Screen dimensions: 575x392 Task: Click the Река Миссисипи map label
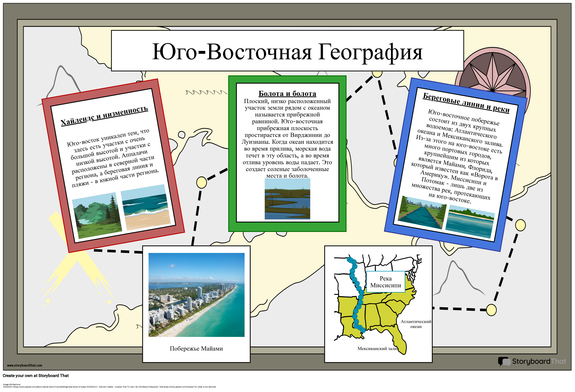pyautogui.click(x=385, y=282)
